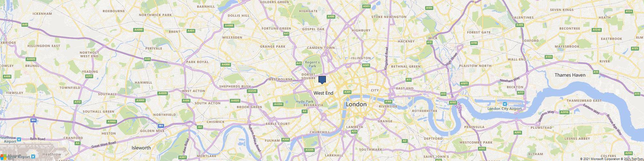
Task: Click the Isleworth label
Action: tap(141, 148)
